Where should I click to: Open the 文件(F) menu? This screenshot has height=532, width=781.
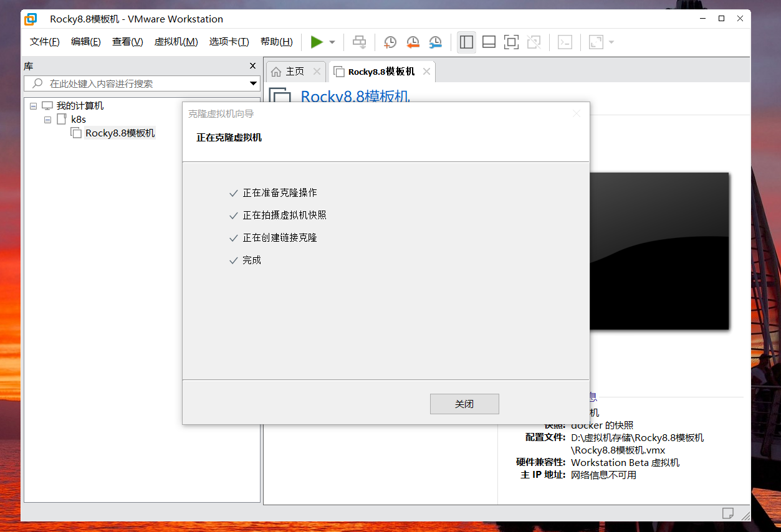point(45,42)
